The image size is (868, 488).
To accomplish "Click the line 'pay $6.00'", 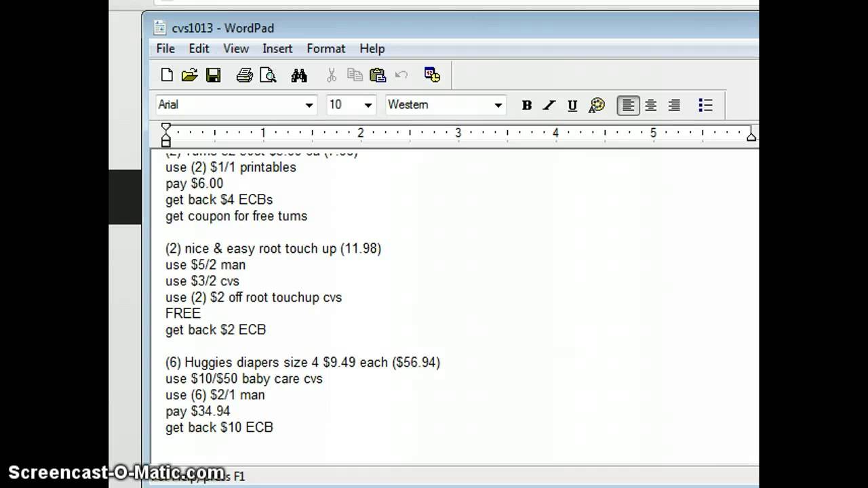I will (194, 184).
